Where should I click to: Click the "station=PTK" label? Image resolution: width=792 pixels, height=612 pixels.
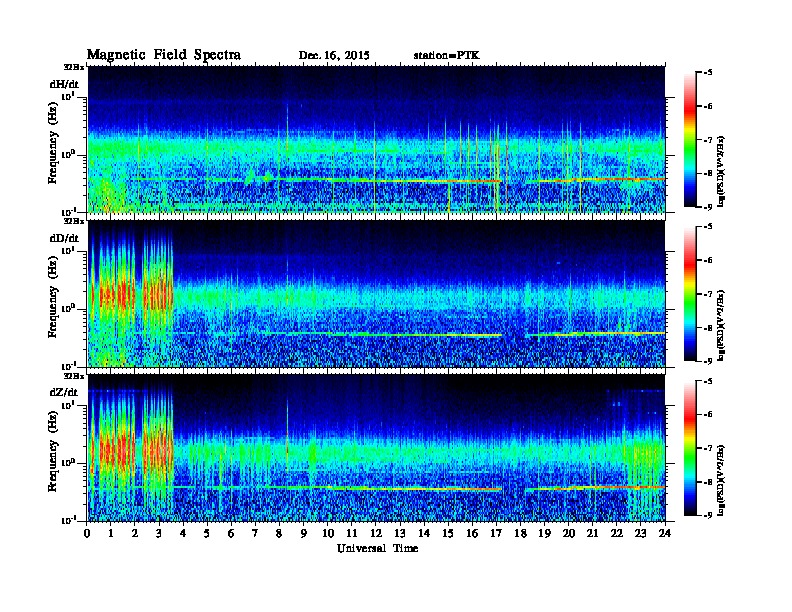(447, 56)
